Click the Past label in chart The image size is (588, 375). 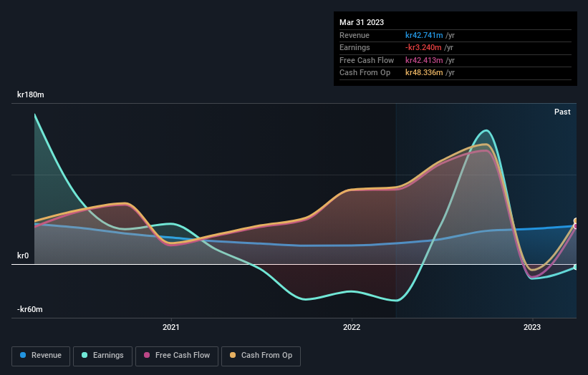pyautogui.click(x=562, y=112)
